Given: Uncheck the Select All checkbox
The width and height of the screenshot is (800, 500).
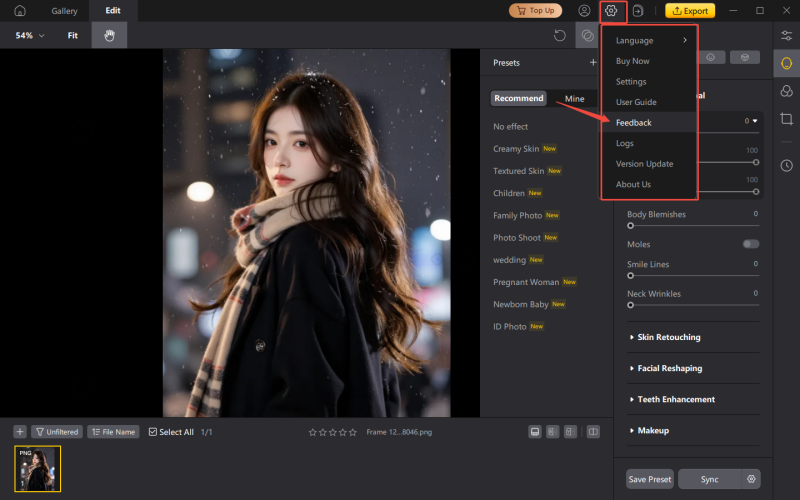Looking at the screenshot, I should 153,432.
